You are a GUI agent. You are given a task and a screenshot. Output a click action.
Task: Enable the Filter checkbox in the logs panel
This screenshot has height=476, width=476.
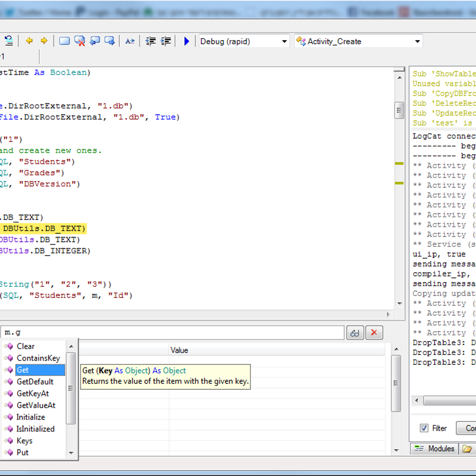click(424, 428)
